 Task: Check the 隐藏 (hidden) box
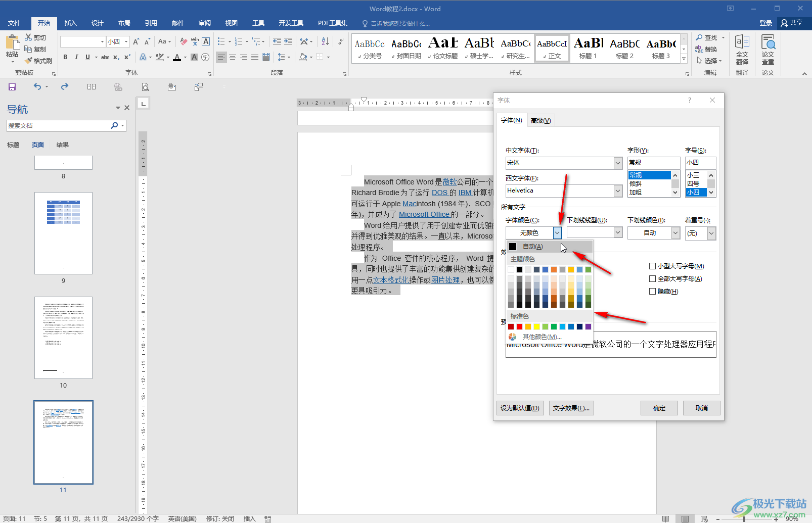pos(652,291)
